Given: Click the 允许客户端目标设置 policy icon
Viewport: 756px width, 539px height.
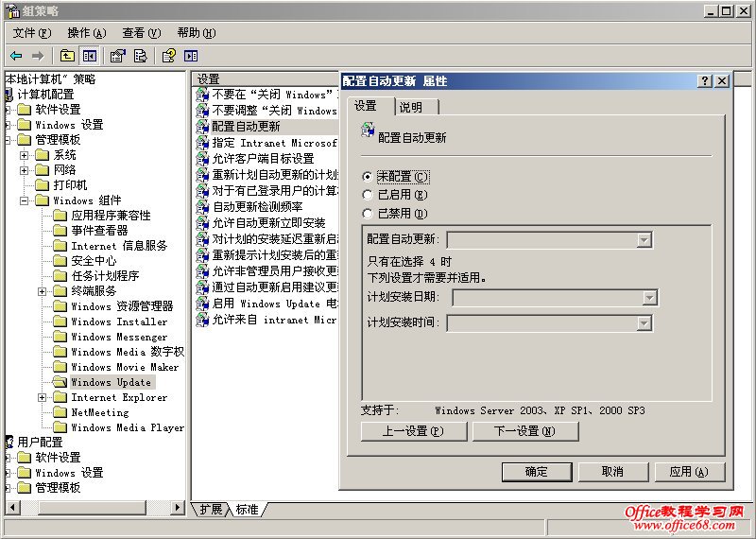Looking at the screenshot, I should point(202,158).
